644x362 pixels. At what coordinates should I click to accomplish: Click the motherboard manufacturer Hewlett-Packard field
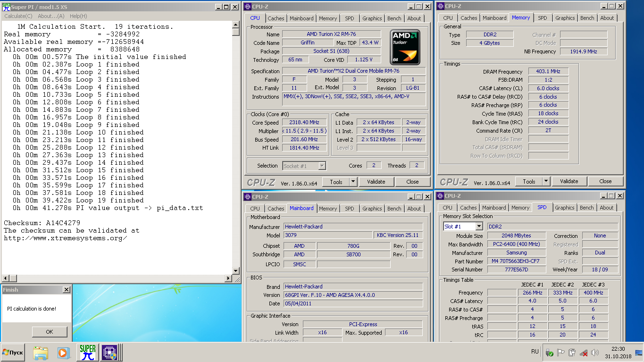353,227
